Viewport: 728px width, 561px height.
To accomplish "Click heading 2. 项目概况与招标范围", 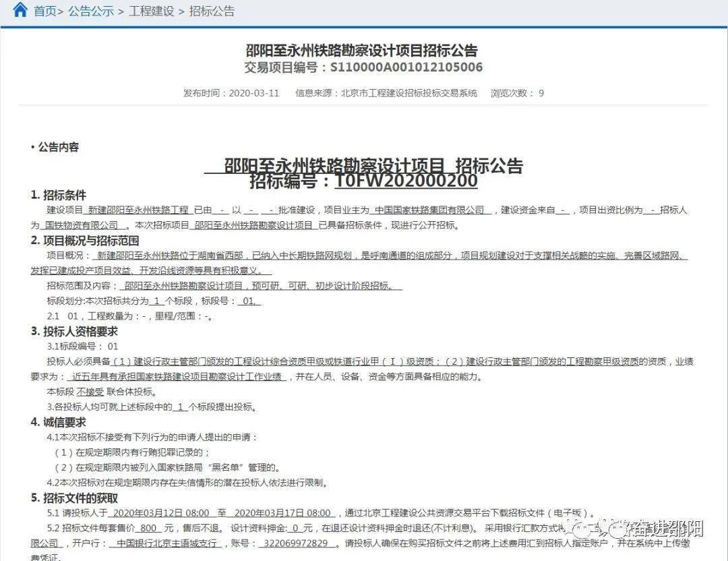I will pyautogui.click(x=85, y=241).
